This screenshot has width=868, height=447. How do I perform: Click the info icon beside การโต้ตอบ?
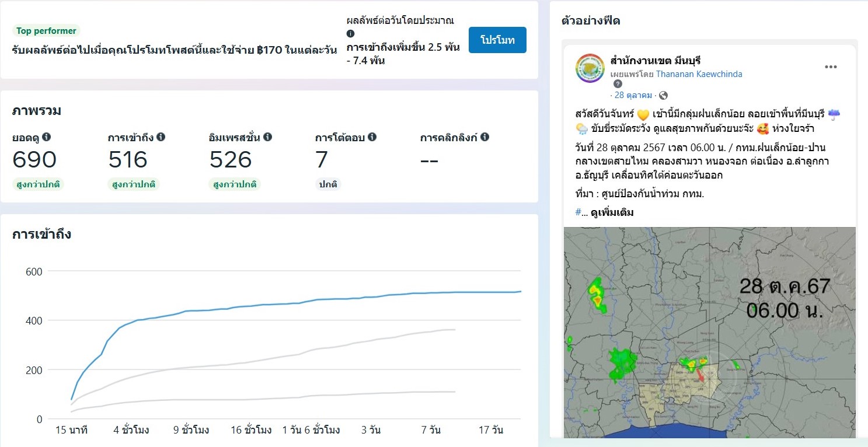point(372,137)
